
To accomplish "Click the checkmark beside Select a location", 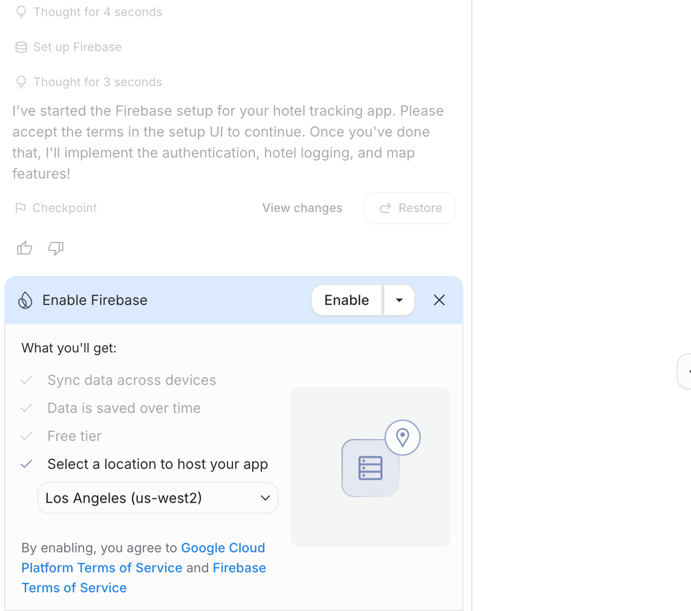I will tap(27, 464).
